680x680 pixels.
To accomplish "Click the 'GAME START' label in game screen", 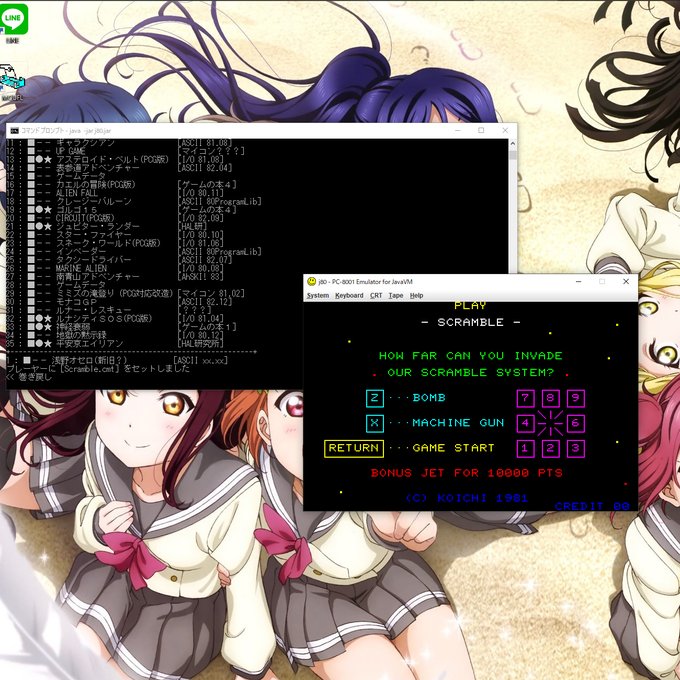I will (454, 448).
